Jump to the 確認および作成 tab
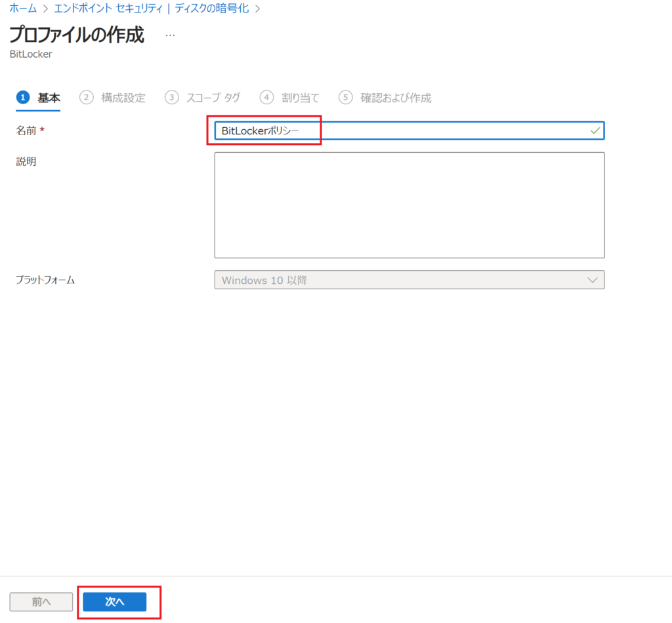The height and width of the screenshot is (623, 672). (396, 98)
